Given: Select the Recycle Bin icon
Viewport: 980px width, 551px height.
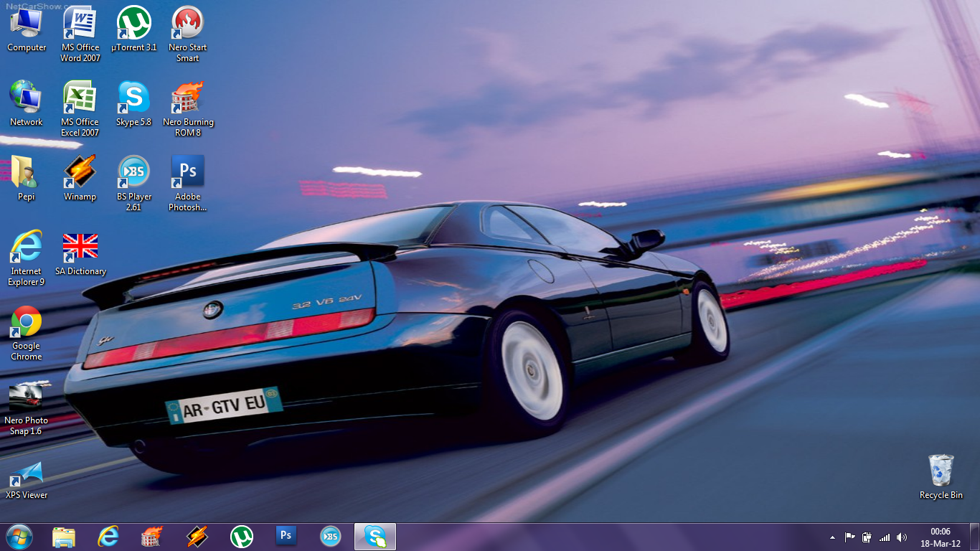Looking at the screenshot, I should click(x=941, y=471).
